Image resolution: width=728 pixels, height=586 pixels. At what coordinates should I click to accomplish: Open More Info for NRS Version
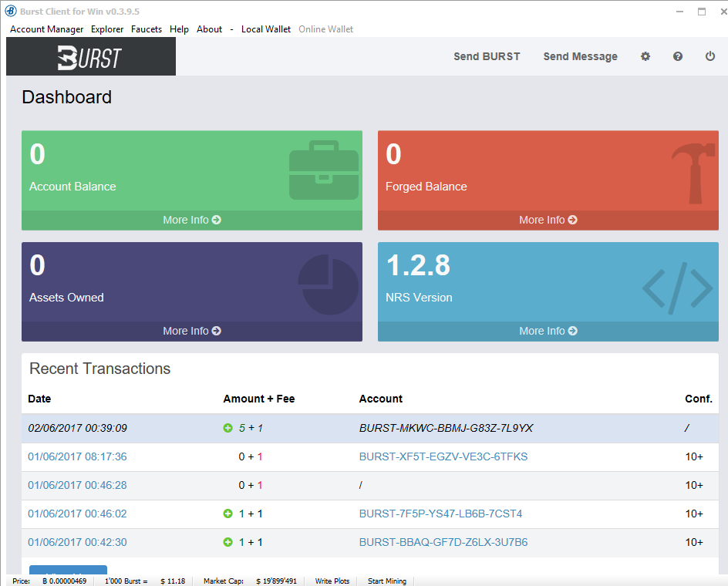[x=548, y=331]
